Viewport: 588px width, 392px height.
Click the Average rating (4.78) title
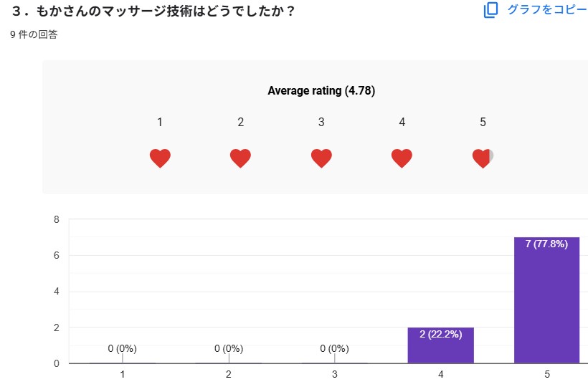321,91
